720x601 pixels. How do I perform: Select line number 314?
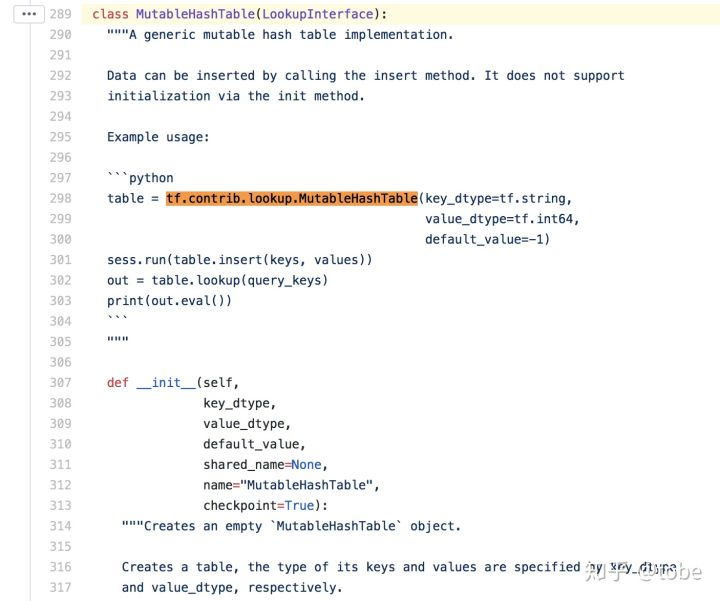tap(61, 526)
